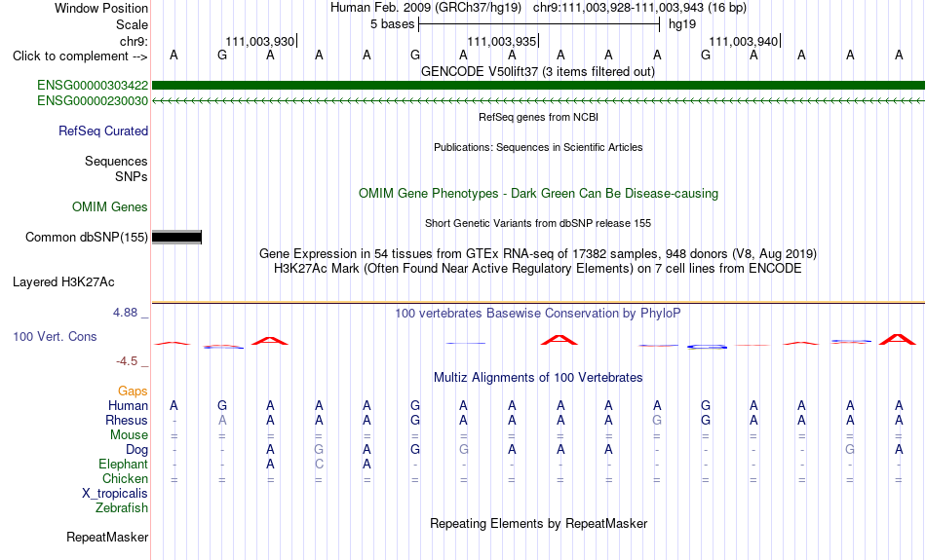Screen dimensions: 926x560
Task: Open Publications: Sequences in Scientific Articles title
Action: point(538,147)
